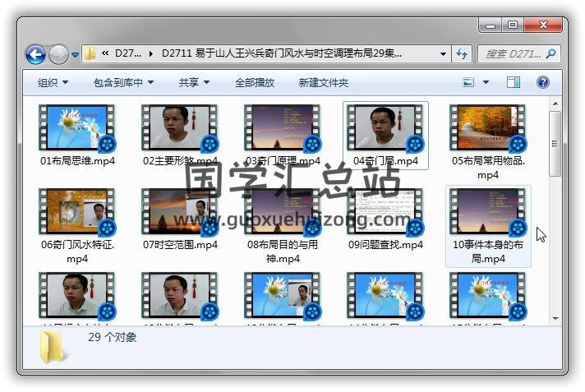Viewport: 585px width, 392px height.
Task: Open the address bar history dropdown
Action: tap(443, 54)
